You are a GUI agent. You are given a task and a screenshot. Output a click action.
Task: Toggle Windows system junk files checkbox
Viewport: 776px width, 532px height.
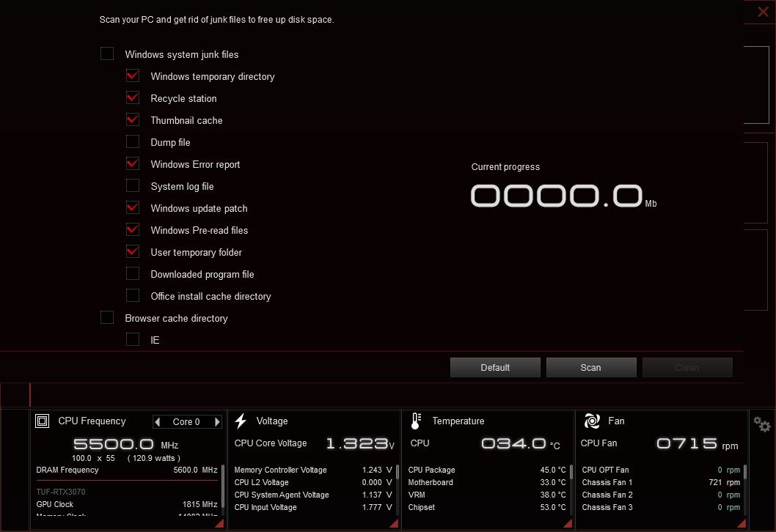(107, 53)
